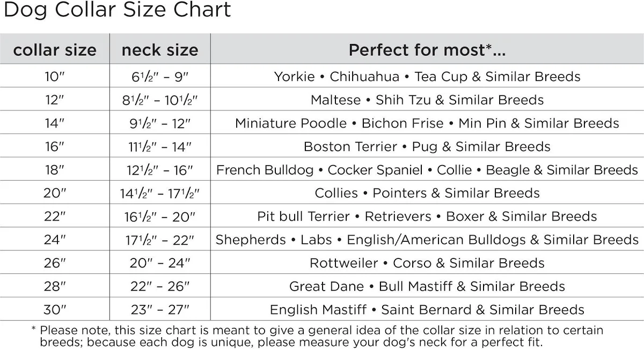Select the 12" collar size cell

[x=55, y=100]
